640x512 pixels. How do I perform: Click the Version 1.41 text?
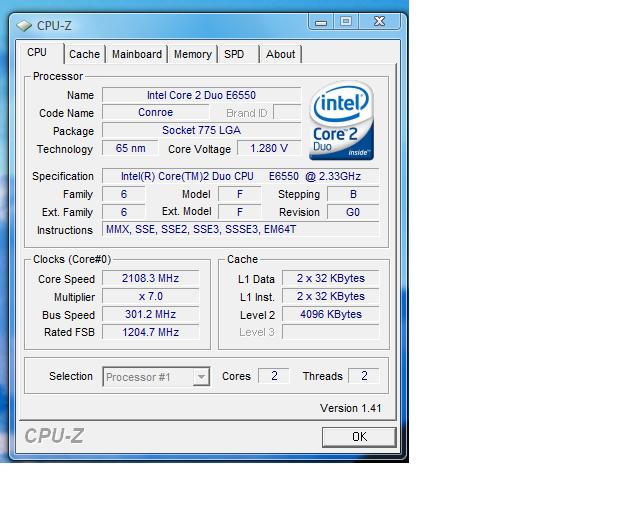click(x=351, y=408)
